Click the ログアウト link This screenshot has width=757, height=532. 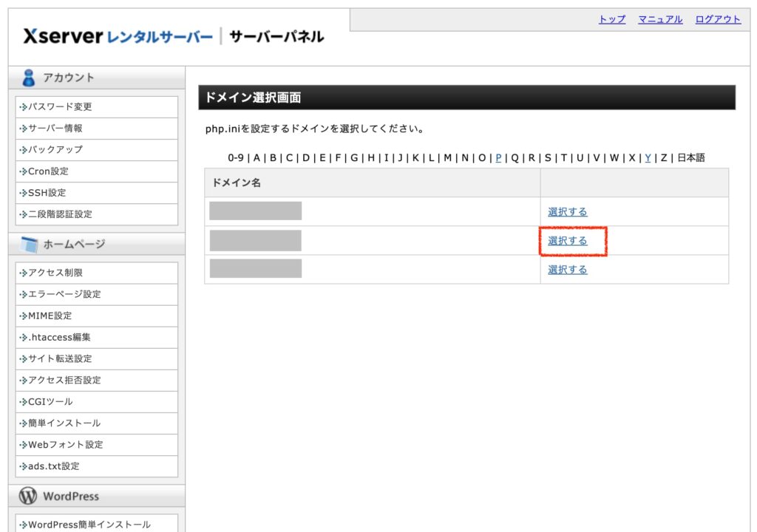[x=717, y=19]
